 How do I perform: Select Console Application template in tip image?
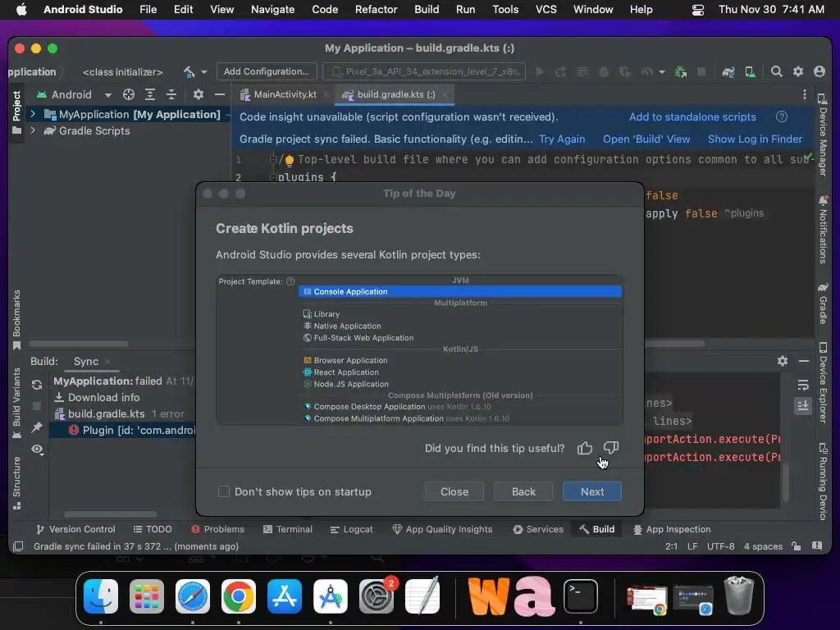tap(460, 291)
